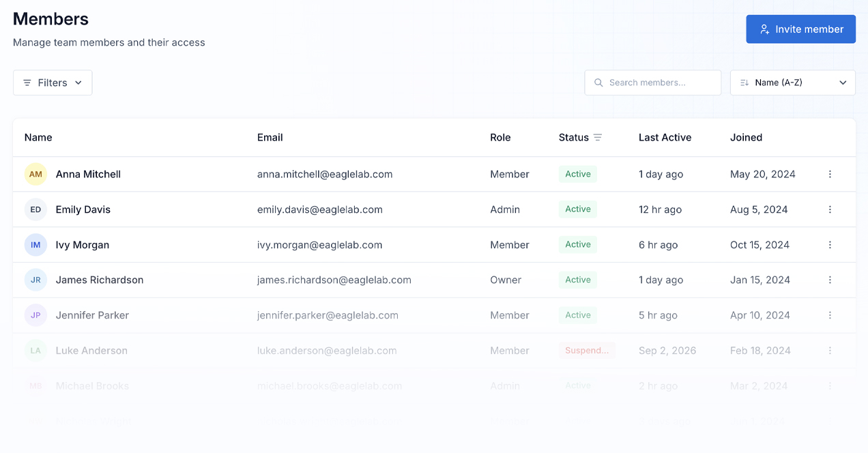Click the Invite member button

(800, 29)
